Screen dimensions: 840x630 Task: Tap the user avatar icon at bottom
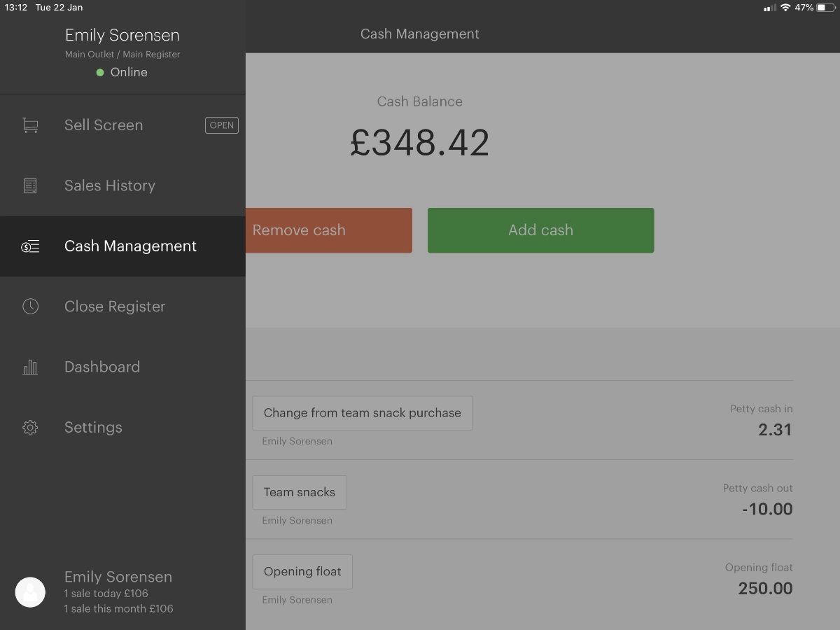point(30,592)
